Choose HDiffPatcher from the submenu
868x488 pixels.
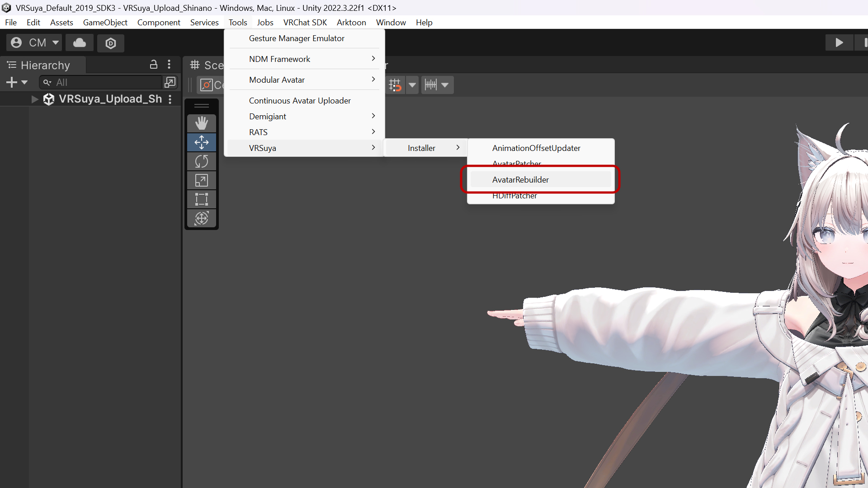pyautogui.click(x=541, y=196)
